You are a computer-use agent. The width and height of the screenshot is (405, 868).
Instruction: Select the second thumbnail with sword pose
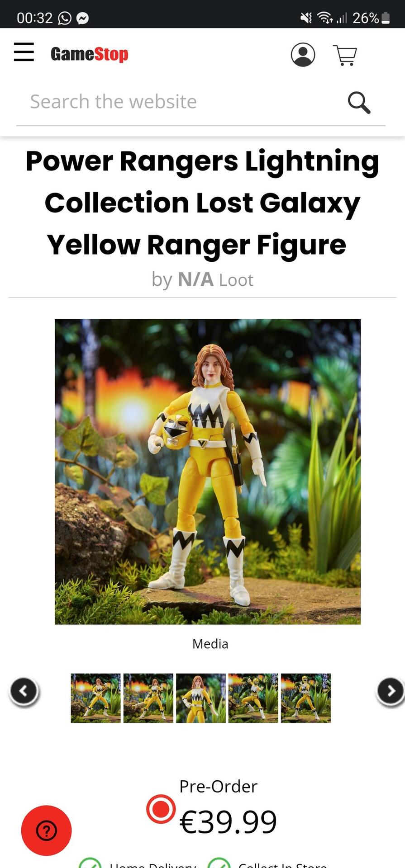click(148, 698)
